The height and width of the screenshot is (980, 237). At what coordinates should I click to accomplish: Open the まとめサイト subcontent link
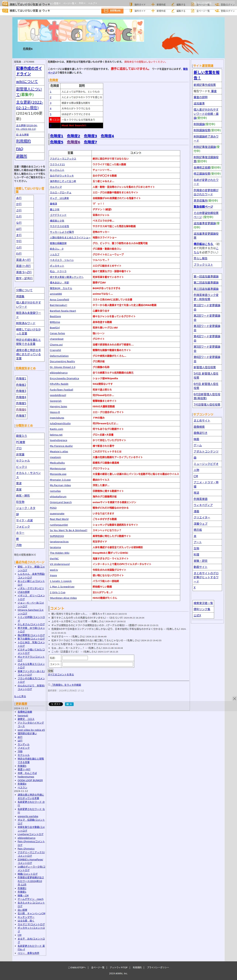click(202, 421)
